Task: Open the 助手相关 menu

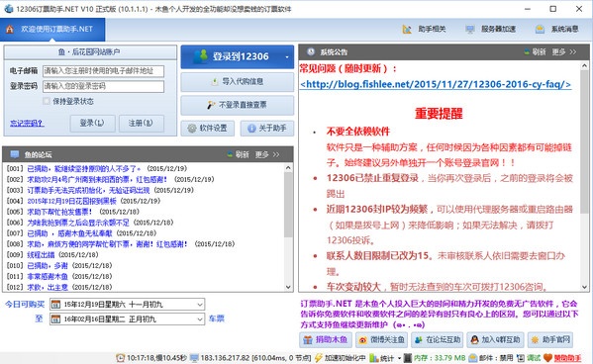Action: click(425, 29)
